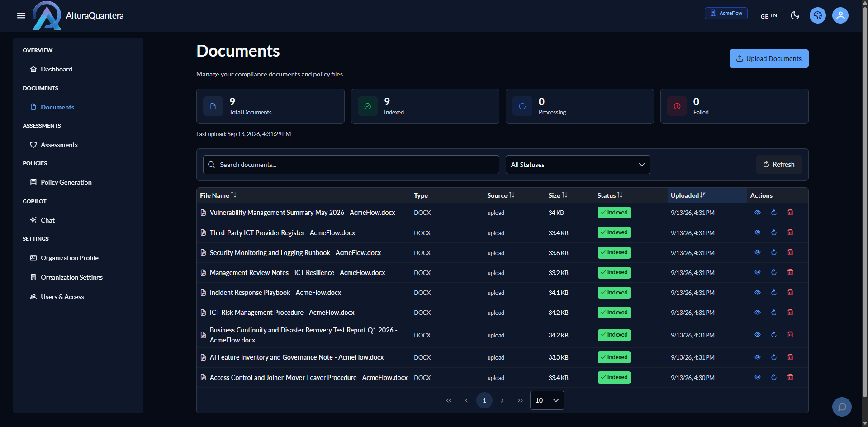This screenshot has height=427, width=868.
Task: Reprocess the Management Review Notes document
Action: (x=773, y=272)
